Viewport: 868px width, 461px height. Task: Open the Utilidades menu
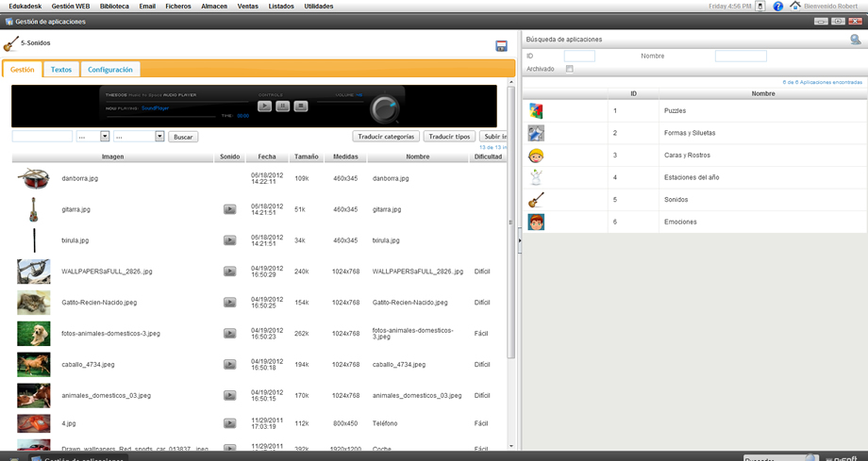click(x=319, y=6)
